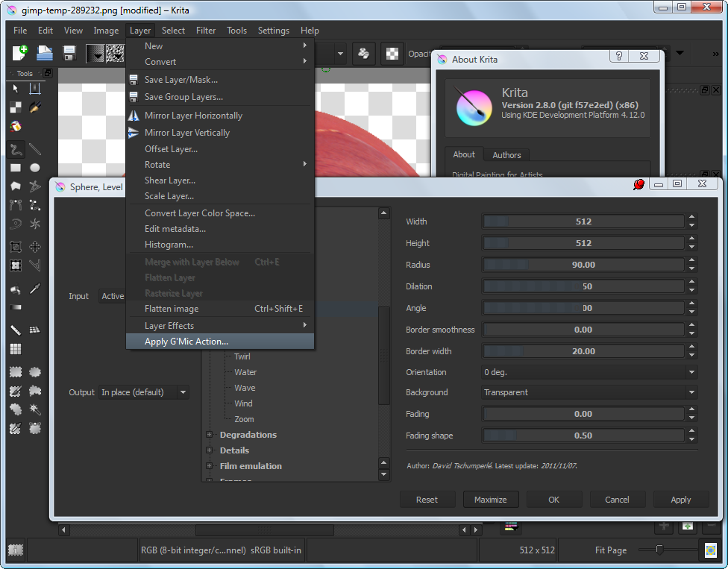Screen dimensions: 728x569
Task: Select the magic wand contiguous selection tool
Action: [x=35, y=409]
